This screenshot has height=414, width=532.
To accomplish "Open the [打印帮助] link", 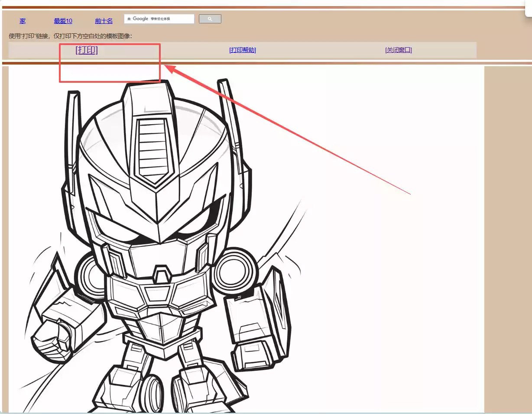I will pos(243,50).
